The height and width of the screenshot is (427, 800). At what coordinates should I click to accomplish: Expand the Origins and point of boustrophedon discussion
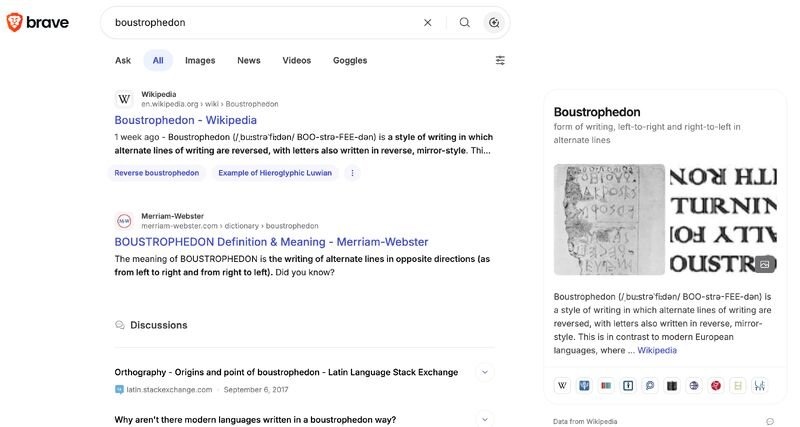(485, 372)
